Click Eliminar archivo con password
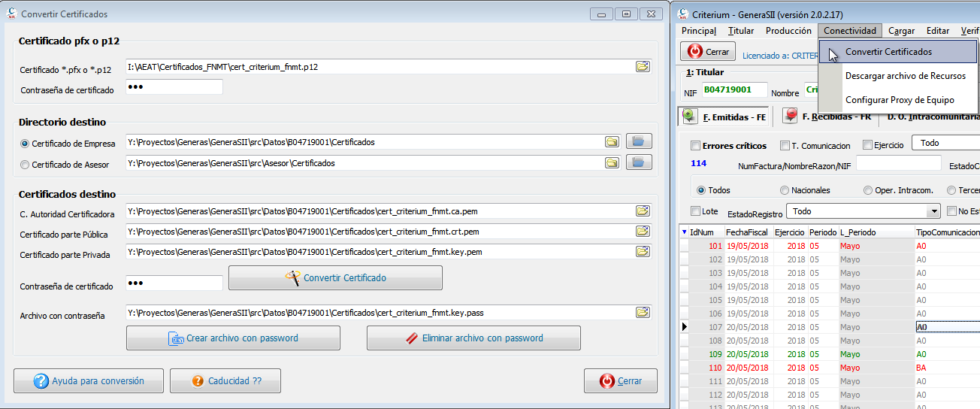Screen dimensions: 980x409 tap(473, 338)
